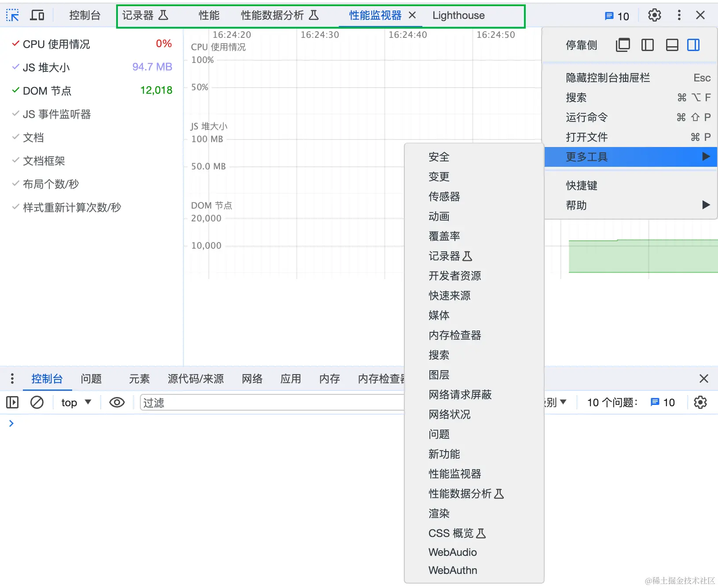Open 网络请求屏蔽 from submenu
This screenshot has width=718, height=588.
pos(474,394)
